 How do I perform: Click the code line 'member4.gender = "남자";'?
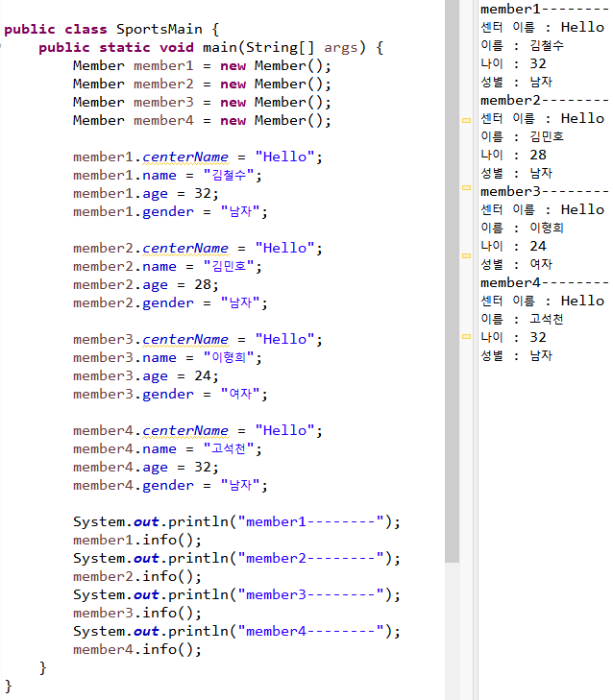(170, 486)
